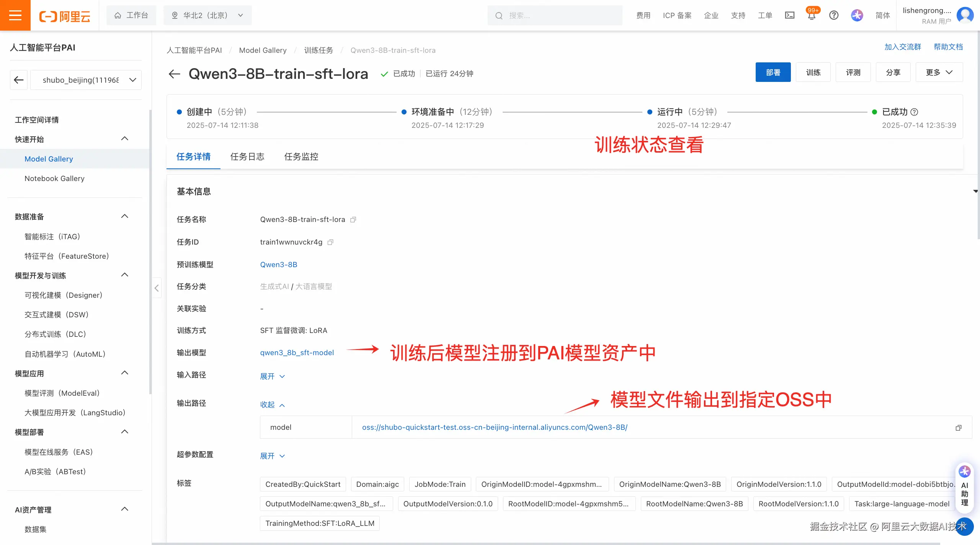Collapse the AI资产管理 sidebar section
This screenshot has width=980, height=545.
click(125, 509)
